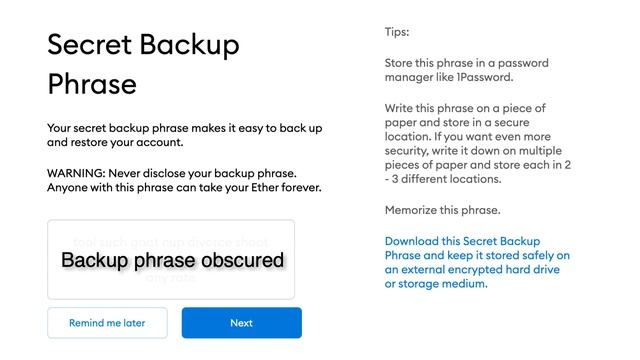Screen dimensions: 640x360
Task: Choose Remind me later
Action: [x=107, y=323]
